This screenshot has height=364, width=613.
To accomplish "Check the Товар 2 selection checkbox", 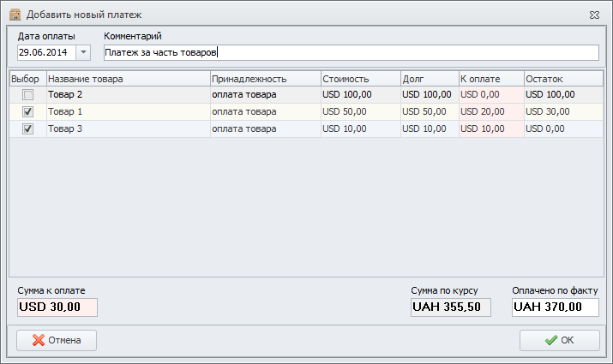I will (28, 94).
